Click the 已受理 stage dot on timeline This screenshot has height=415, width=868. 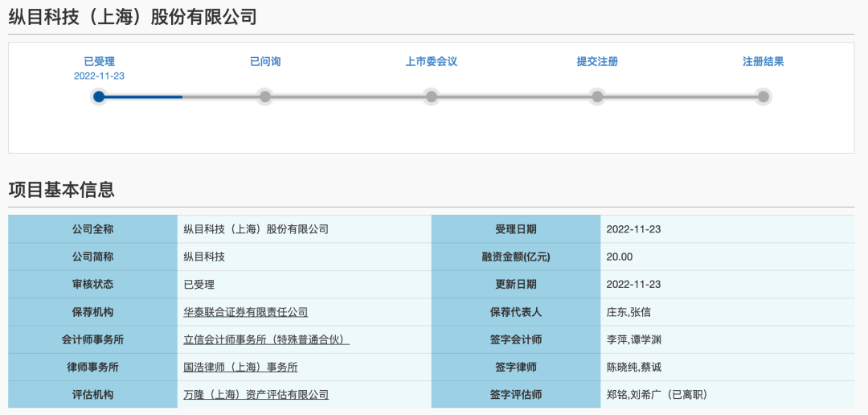coord(99,97)
